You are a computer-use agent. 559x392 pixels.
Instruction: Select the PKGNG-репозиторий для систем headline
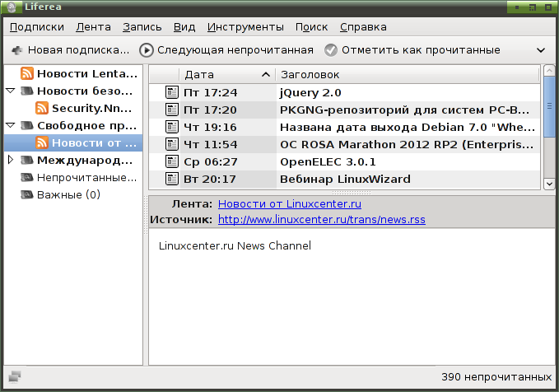[x=404, y=110]
